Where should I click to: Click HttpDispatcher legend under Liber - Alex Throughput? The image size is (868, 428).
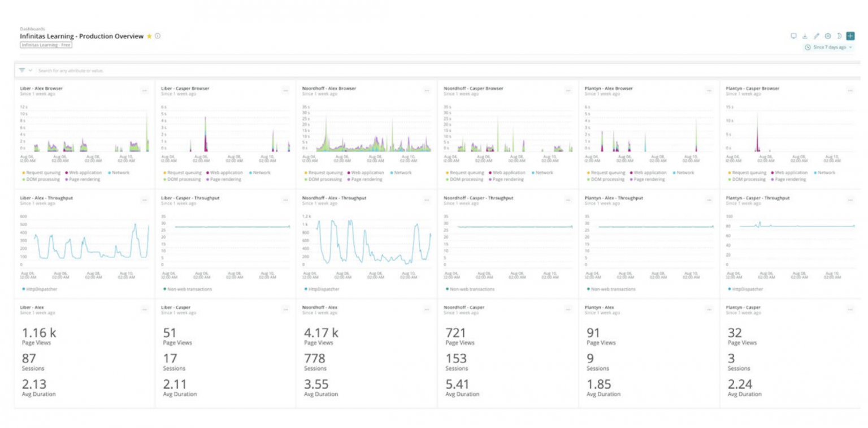click(40, 289)
